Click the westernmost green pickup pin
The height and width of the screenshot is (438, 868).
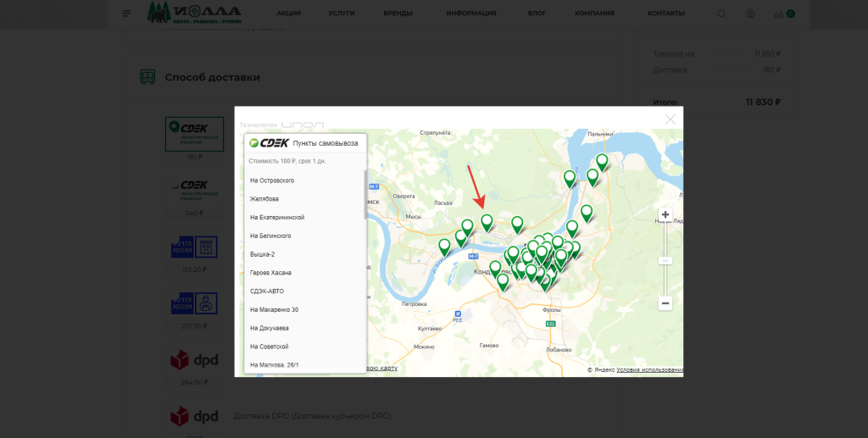pos(444,247)
